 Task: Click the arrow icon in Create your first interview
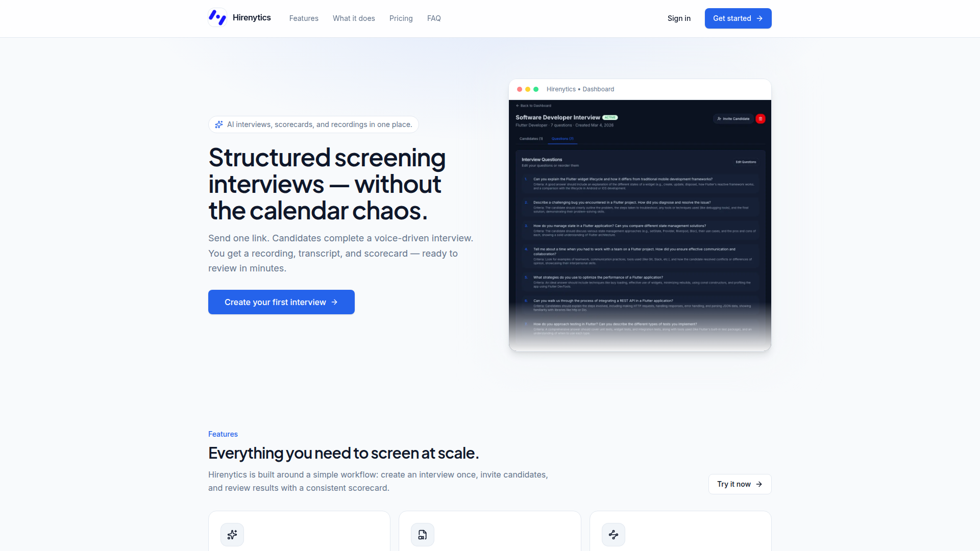334,302
